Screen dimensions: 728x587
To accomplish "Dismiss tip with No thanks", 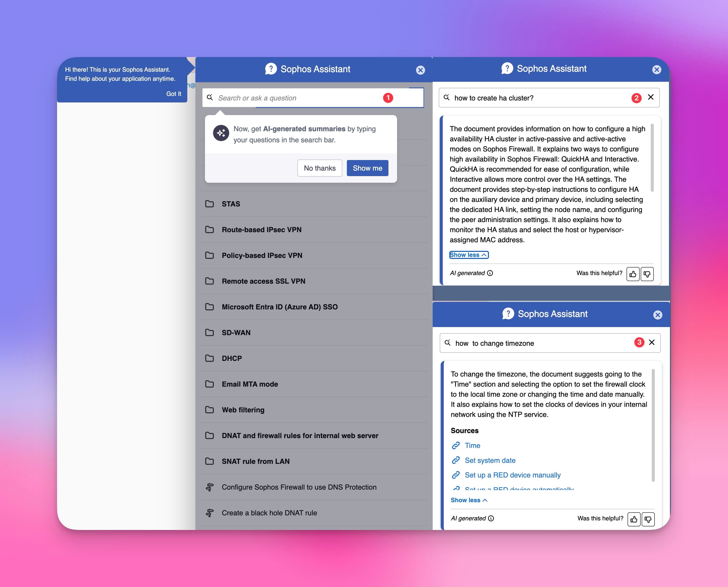I will click(x=320, y=168).
